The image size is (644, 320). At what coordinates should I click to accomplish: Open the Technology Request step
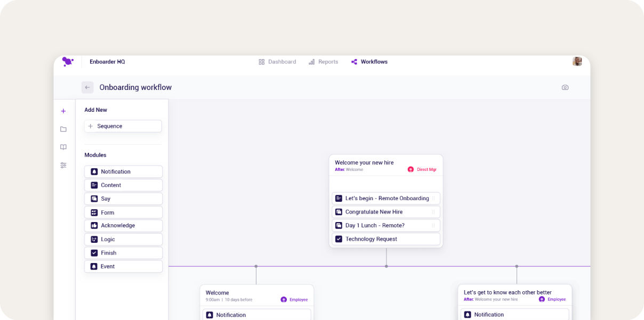point(386,239)
